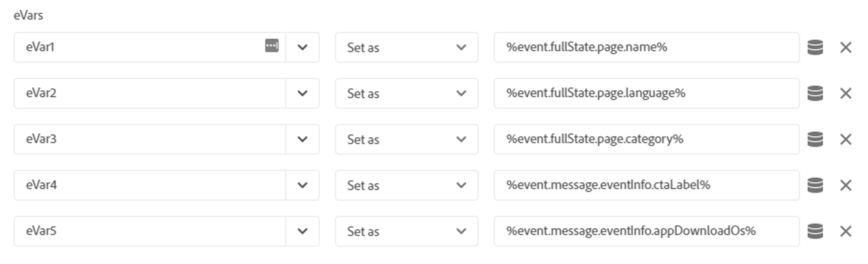Open data element picker for eVar4 value

(815, 185)
